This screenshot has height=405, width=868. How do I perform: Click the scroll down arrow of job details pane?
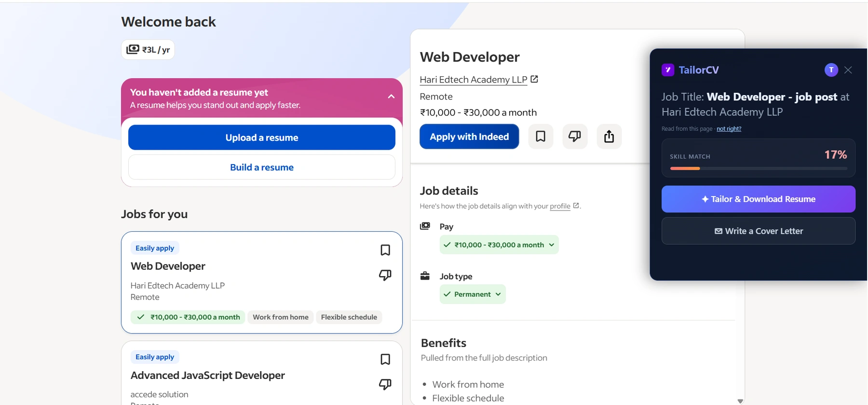coord(740,401)
